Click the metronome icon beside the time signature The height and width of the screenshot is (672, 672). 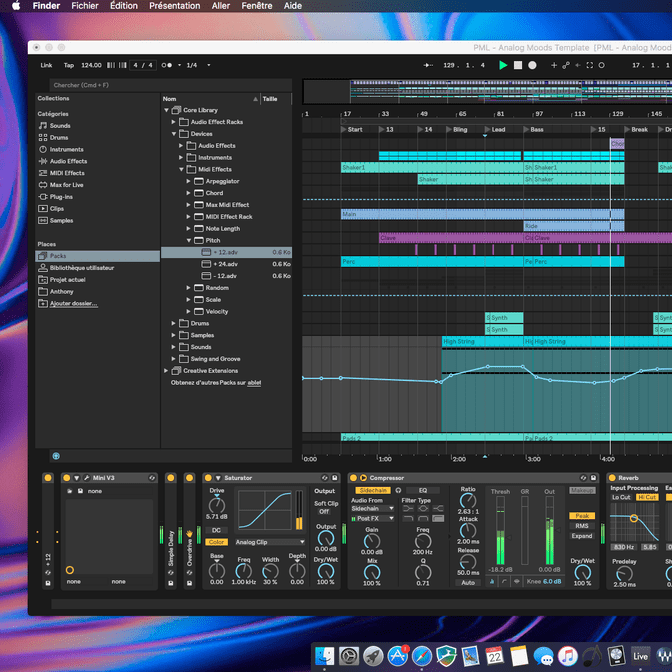(x=167, y=65)
